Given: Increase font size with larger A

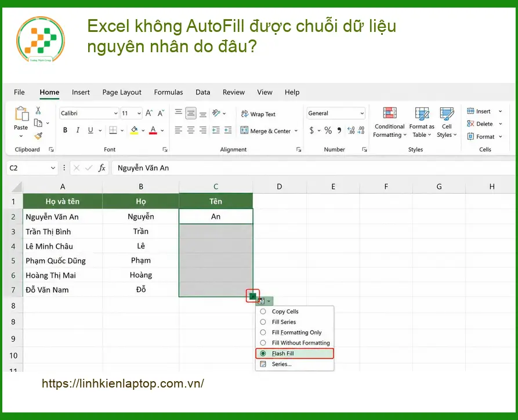Looking at the screenshot, I should (x=149, y=113).
